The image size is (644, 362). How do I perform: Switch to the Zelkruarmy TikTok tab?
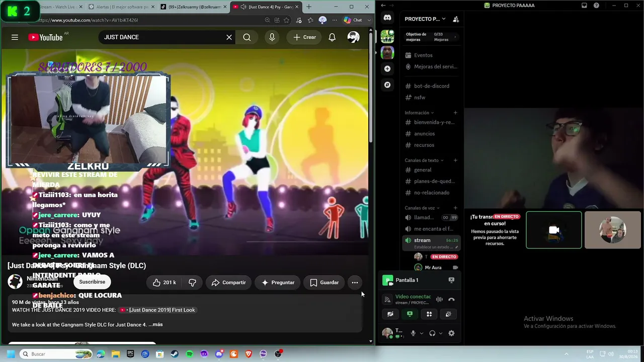tap(193, 7)
